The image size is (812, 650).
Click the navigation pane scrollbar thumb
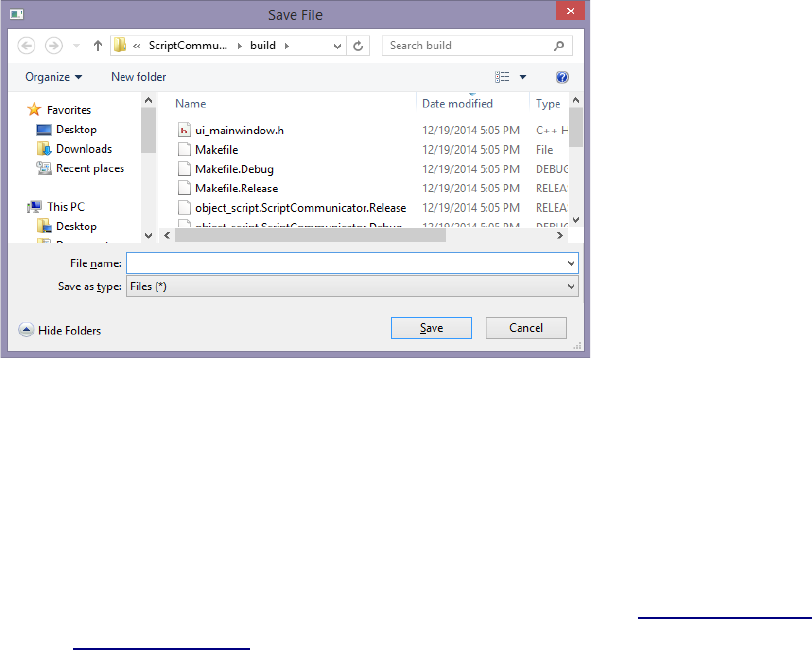(148, 131)
